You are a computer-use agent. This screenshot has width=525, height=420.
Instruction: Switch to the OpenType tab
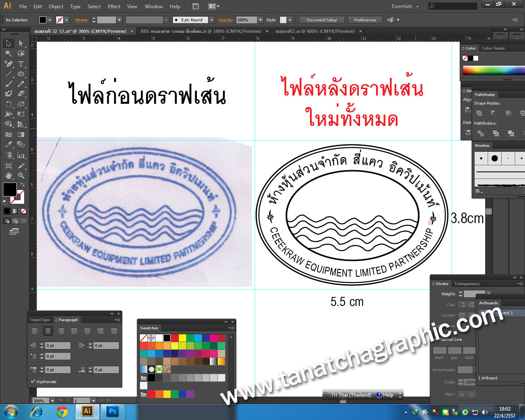click(x=40, y=320)
